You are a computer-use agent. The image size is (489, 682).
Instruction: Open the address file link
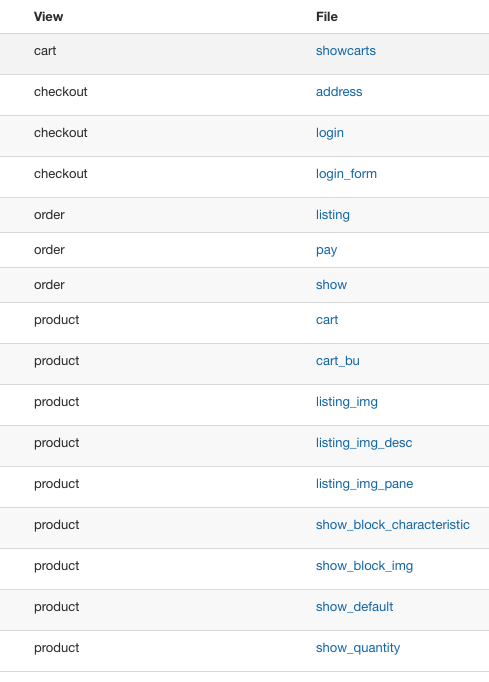click(x=339, y=92)
